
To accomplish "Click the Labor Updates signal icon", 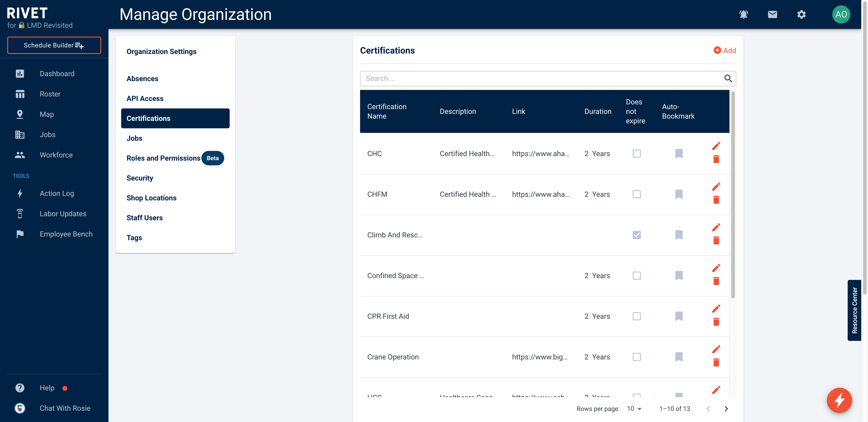I will (20, 213).
